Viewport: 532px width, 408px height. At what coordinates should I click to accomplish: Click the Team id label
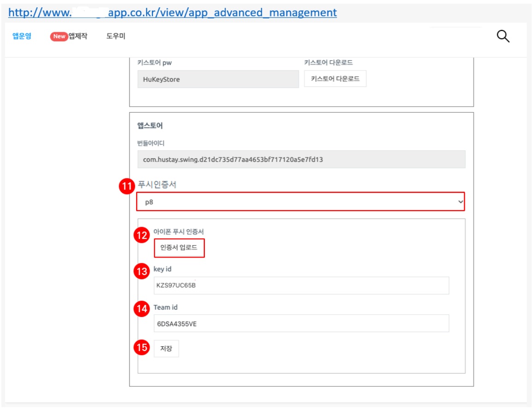click(166, 307)
